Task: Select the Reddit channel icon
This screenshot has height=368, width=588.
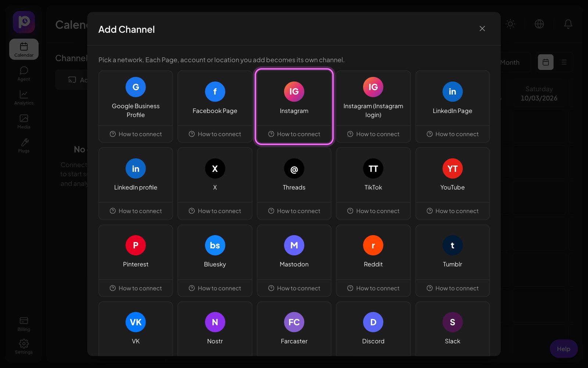Action: (373, 245)
